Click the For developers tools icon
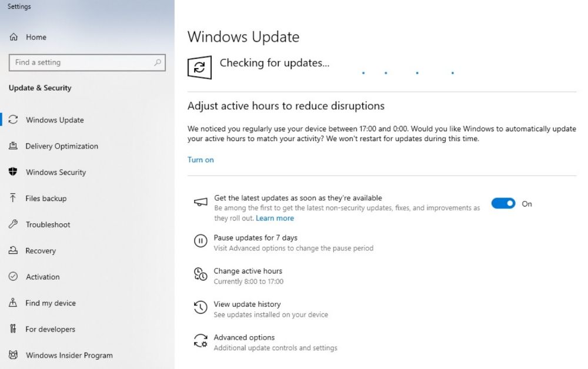This screenshot has height=369, width=588. point(13,328)
